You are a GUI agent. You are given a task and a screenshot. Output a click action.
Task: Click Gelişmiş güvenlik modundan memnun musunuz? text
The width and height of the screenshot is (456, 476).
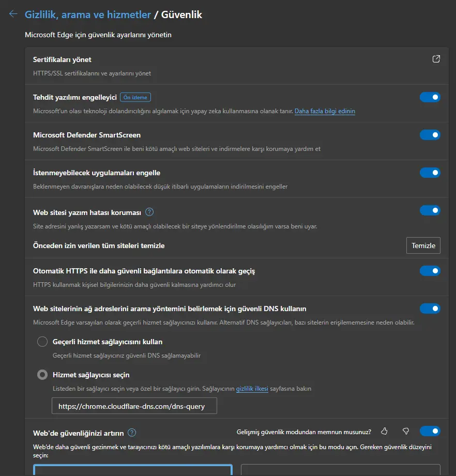(304, 432)
